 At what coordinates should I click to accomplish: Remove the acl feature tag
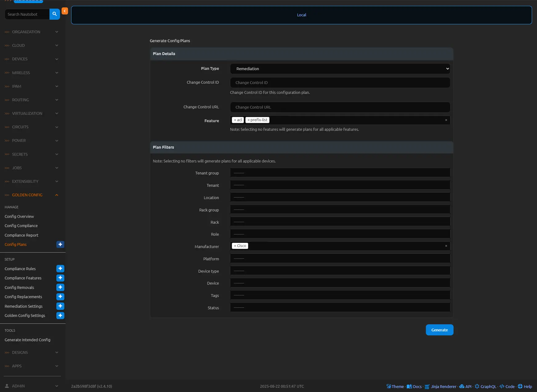point(235,120)
